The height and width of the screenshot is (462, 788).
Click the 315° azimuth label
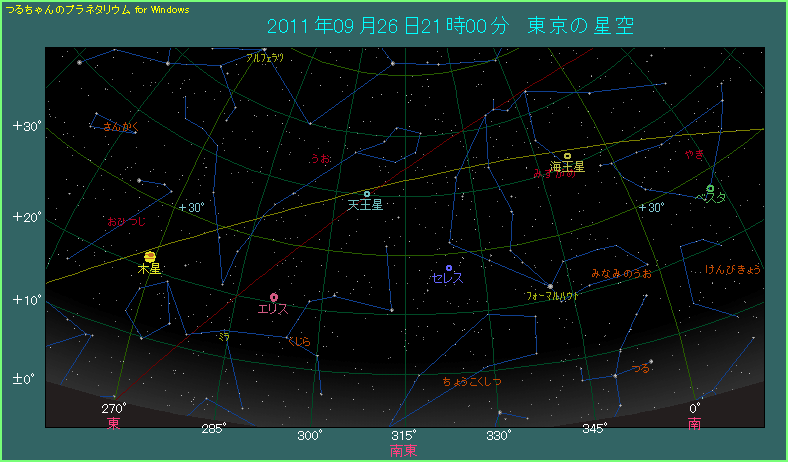403,435
